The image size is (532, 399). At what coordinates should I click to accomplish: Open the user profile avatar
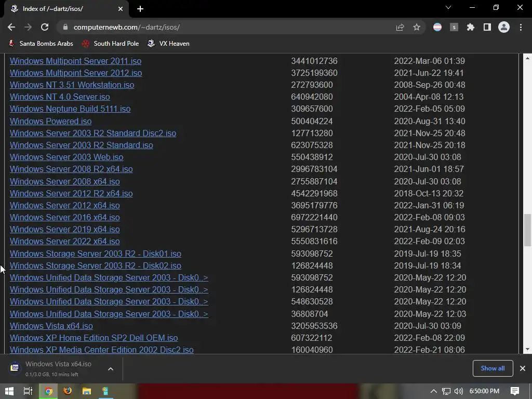click(x=504, y=27)
